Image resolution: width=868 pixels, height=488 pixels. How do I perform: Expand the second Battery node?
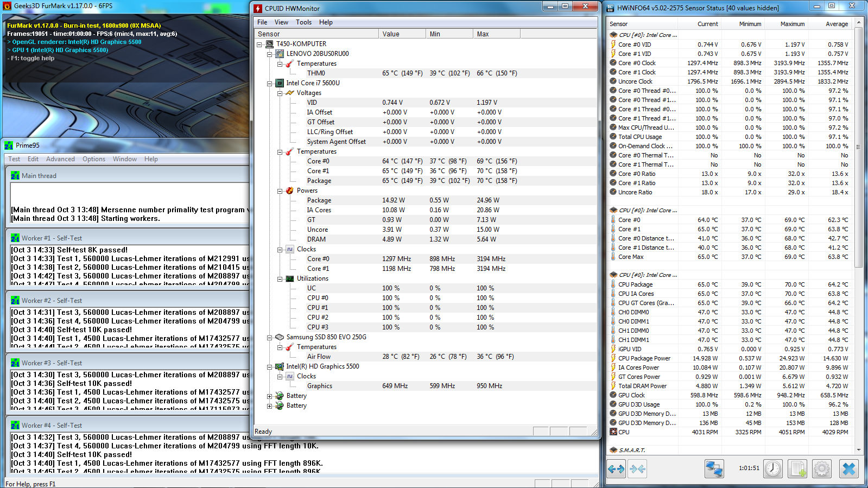click(270, 406)
